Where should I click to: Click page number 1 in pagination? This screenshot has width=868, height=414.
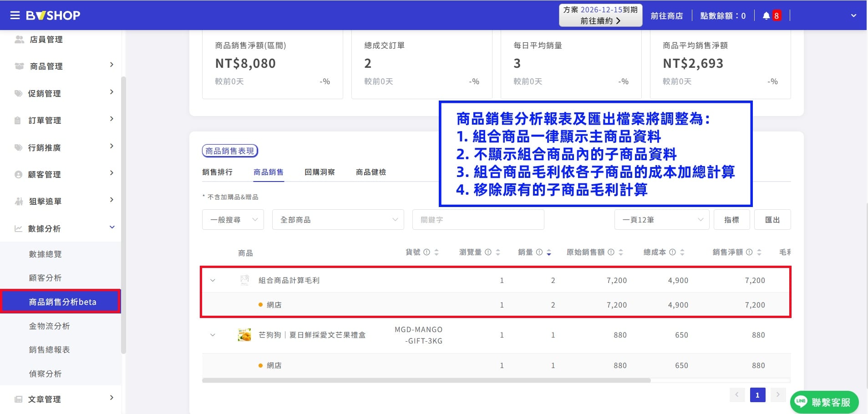click(757, 395)
